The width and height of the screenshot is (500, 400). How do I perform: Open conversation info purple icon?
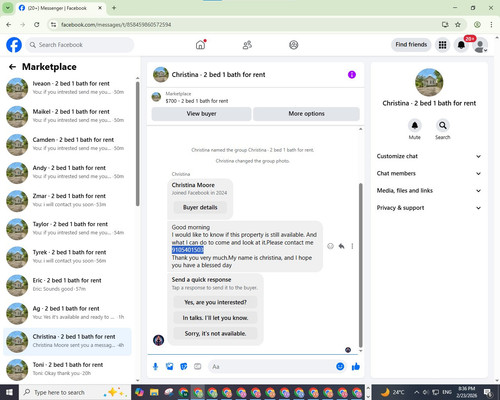tap(352, 75)
